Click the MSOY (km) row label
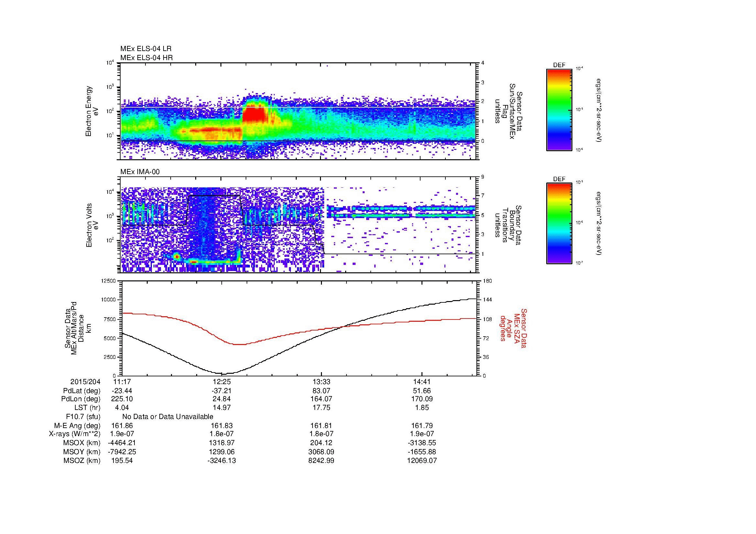 [82, 452]
